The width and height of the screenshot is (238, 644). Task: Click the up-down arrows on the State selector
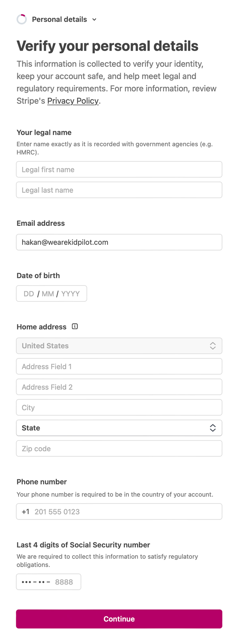tap(213, 428)
